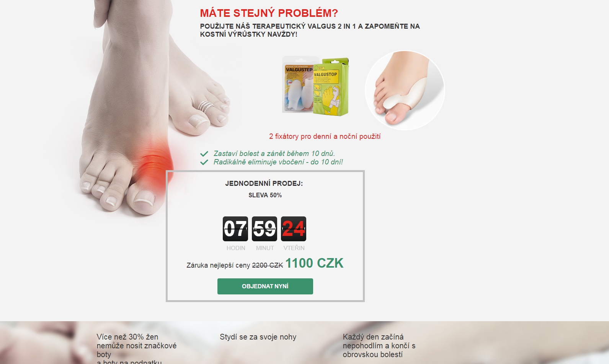Click the green checkmark beside 'Radikálně eliminuje'
This screenshot has height=364, width=609.
pyautogui.click(x=204, y=162)
